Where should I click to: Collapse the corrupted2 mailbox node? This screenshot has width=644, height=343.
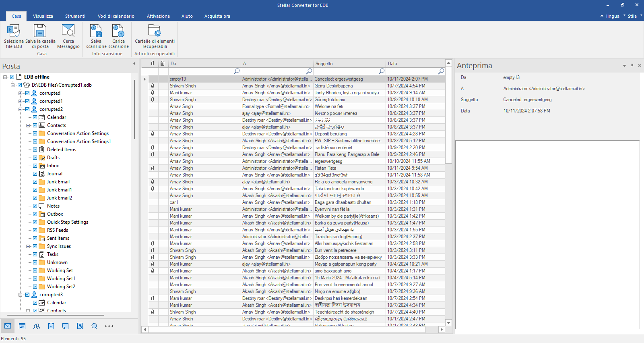(x=20, y=109)
